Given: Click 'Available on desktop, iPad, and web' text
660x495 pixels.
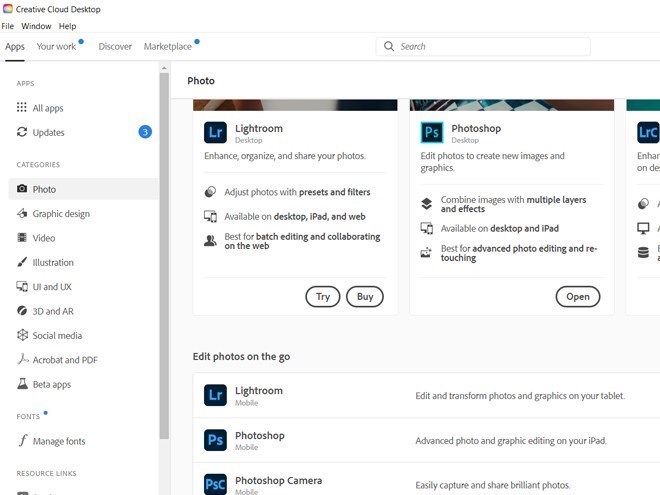Looking at the screenshot, I should 295,216.
